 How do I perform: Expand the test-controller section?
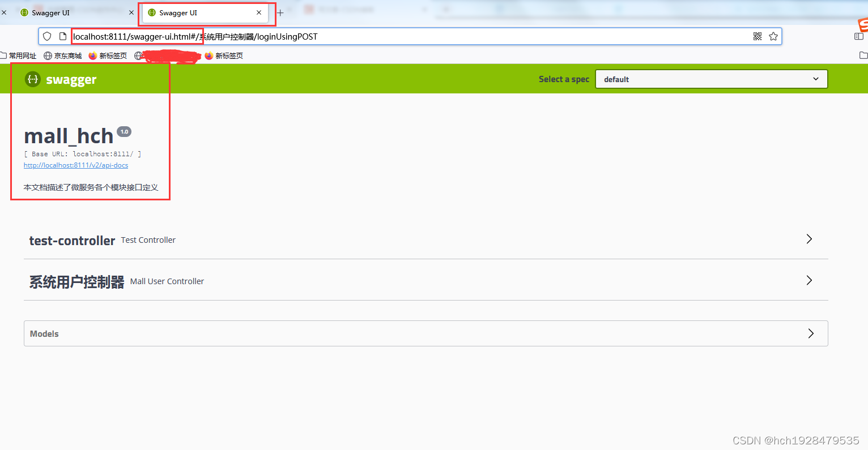point(426,239)
